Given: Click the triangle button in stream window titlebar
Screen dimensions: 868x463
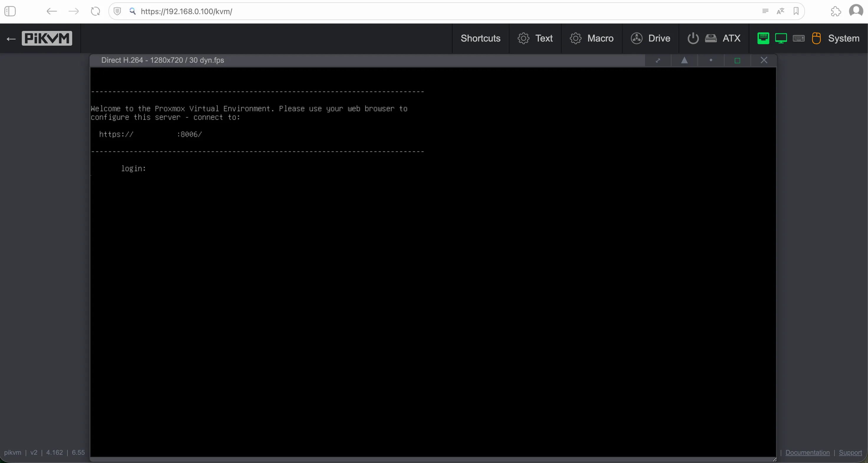Looking at the screenshot, I should (684, 60).
